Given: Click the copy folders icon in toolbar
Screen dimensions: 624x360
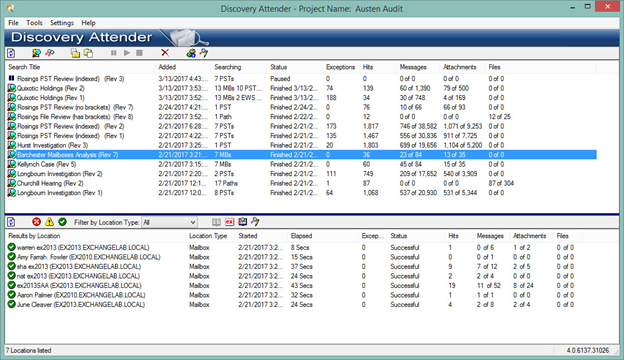Looking at the screenshot, I should (88, 53).
